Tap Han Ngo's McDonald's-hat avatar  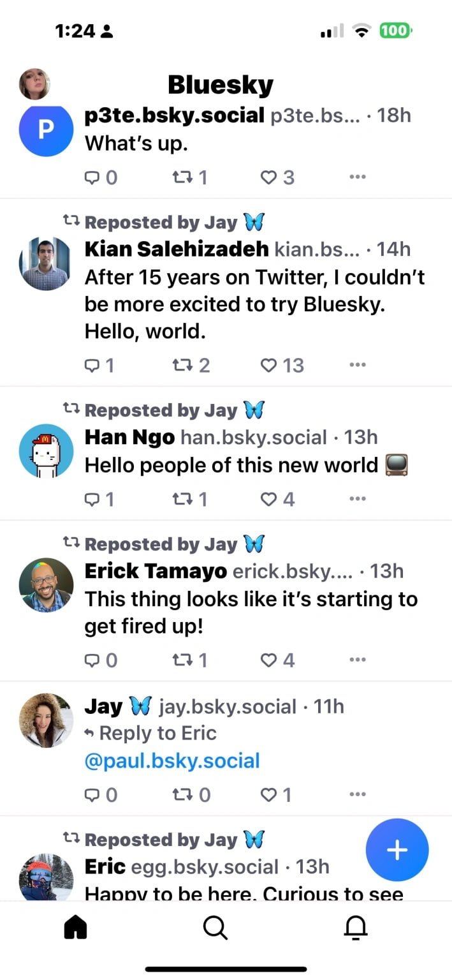click(x=45, y=450)
